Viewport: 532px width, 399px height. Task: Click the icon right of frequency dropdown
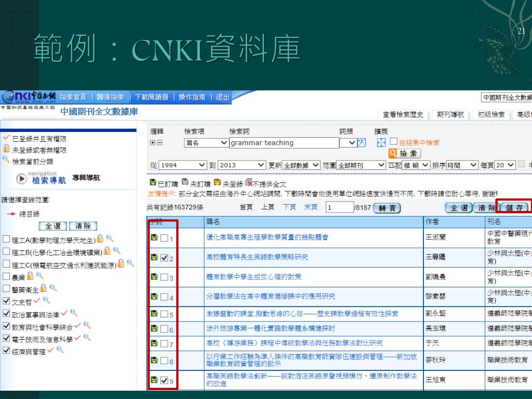coord(362,143)
